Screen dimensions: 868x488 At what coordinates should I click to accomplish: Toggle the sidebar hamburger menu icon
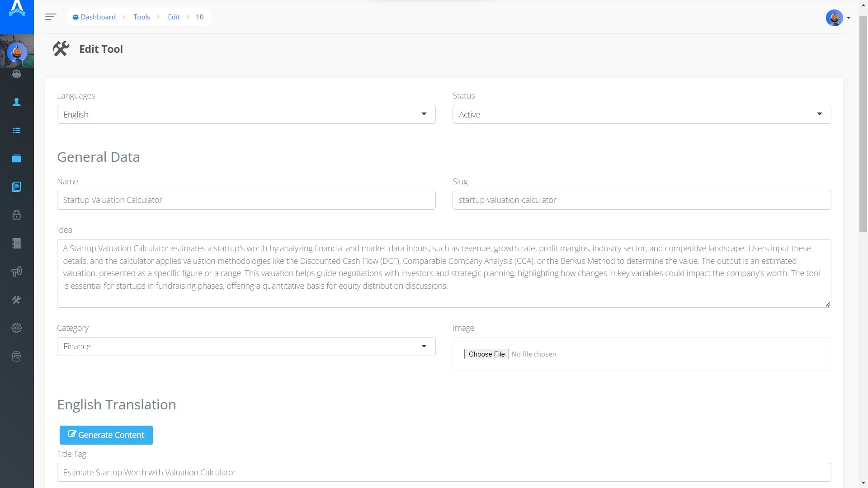coord(51,17)
